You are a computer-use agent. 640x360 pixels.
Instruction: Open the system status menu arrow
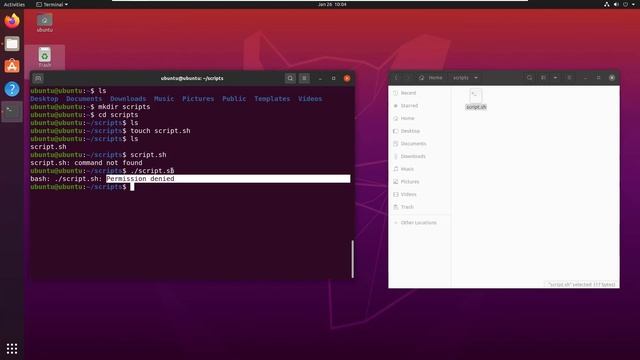[x=633, y=4]
